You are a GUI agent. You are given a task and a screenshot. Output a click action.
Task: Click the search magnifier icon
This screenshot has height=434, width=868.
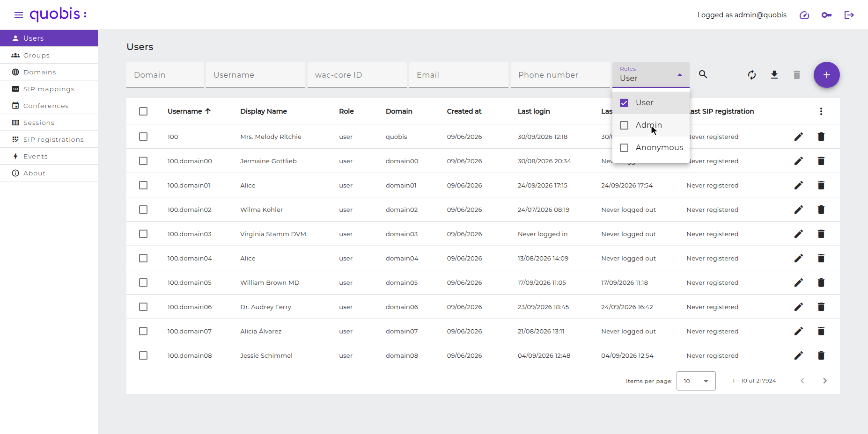pyautogui.click(x=703, y=74)
